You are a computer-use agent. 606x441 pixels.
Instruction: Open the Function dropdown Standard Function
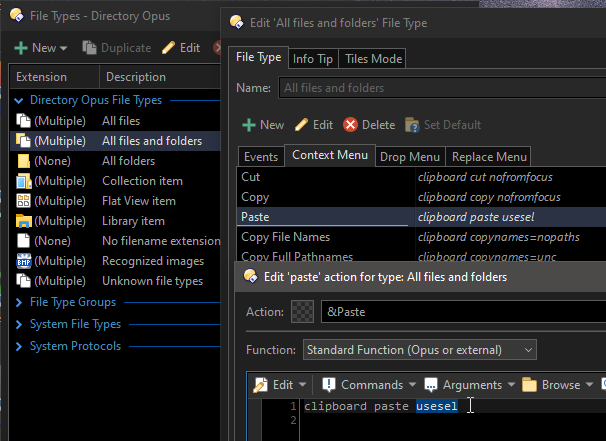click(x=420, y=350)
